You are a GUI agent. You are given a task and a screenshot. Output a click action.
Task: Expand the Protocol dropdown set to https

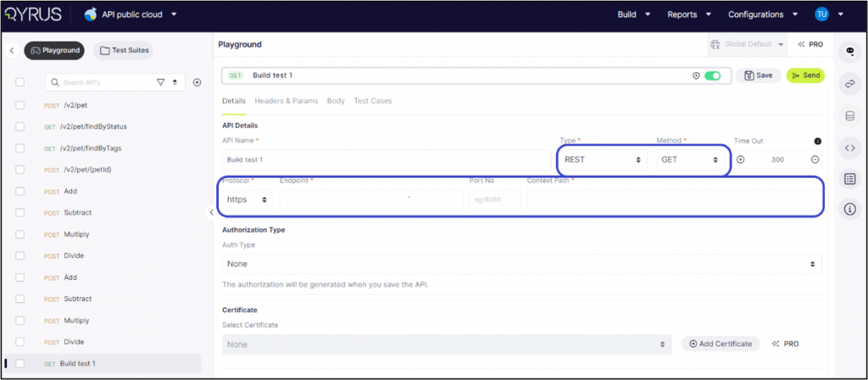click(247, 199)
